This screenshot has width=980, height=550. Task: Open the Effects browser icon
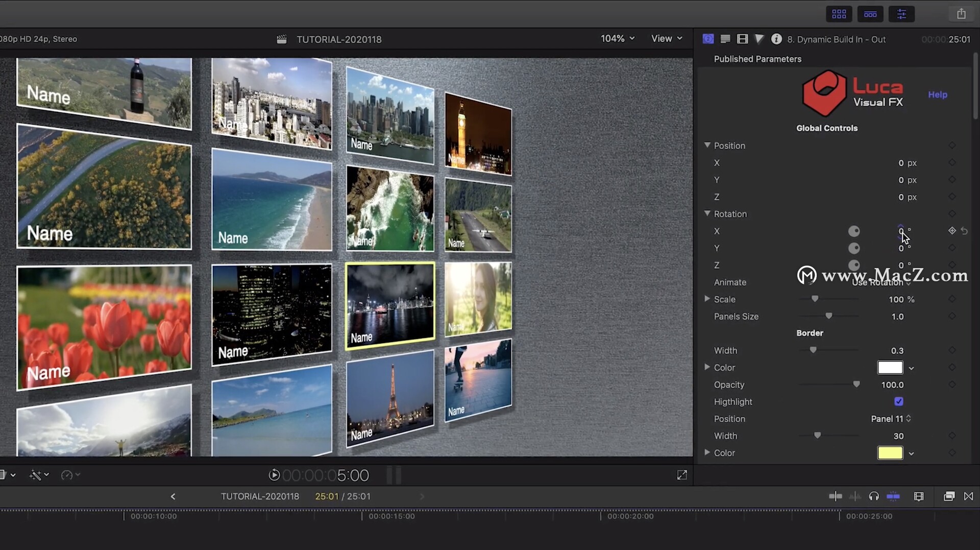[949, 496]
